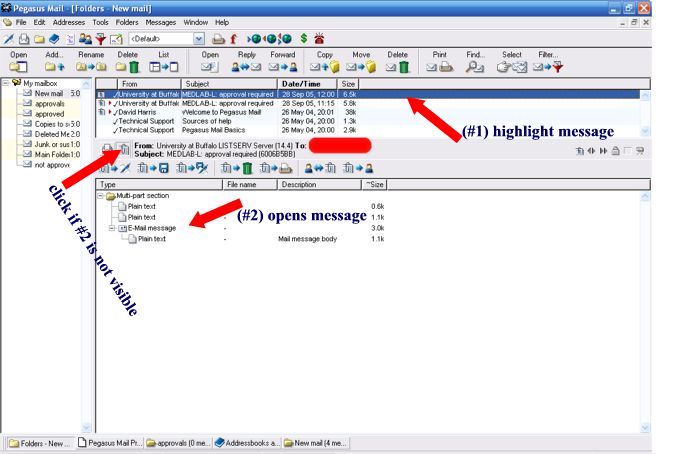
Task: Open the mail folders icon
Action: (39, 39)
